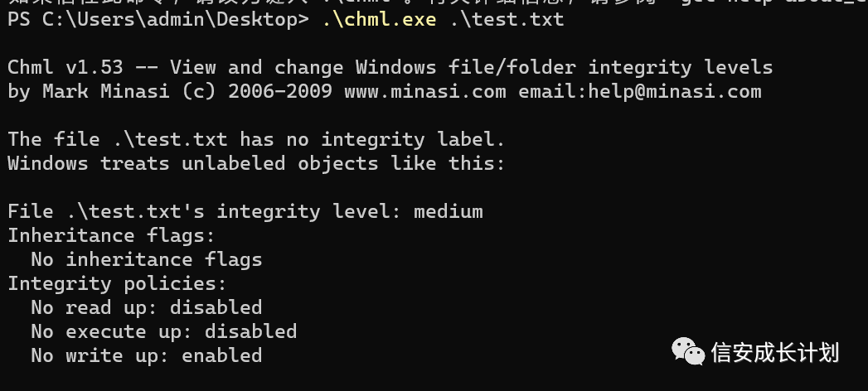
Task: Click the "2006-2009" copyright years
Action: [280, 91]
